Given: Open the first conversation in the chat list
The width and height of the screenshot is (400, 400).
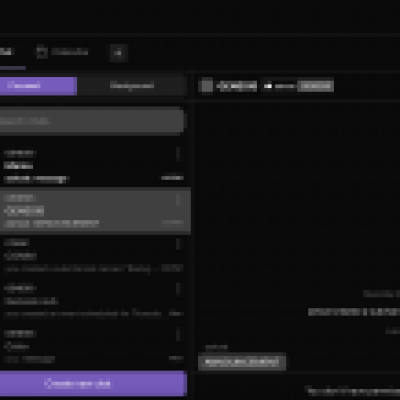Looking at the screenshot, I should [x=93, y=165].
